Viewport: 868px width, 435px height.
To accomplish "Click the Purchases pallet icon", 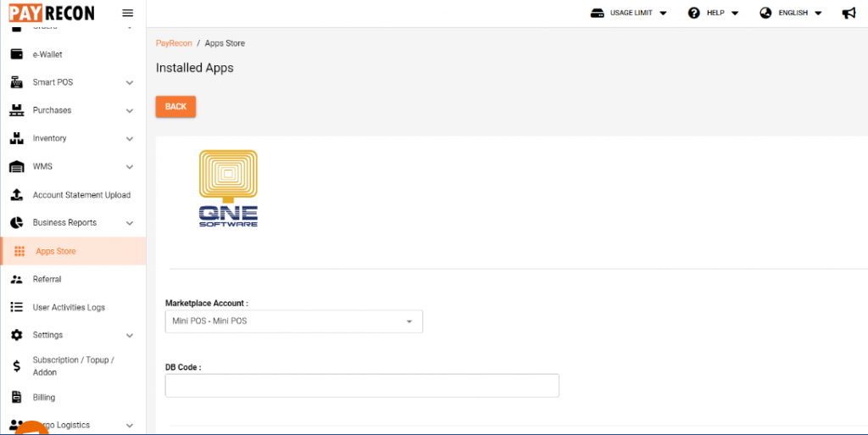I will point(17,110).
